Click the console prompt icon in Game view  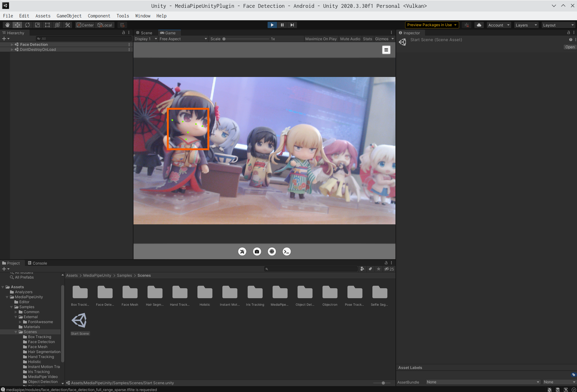(287, 251)
